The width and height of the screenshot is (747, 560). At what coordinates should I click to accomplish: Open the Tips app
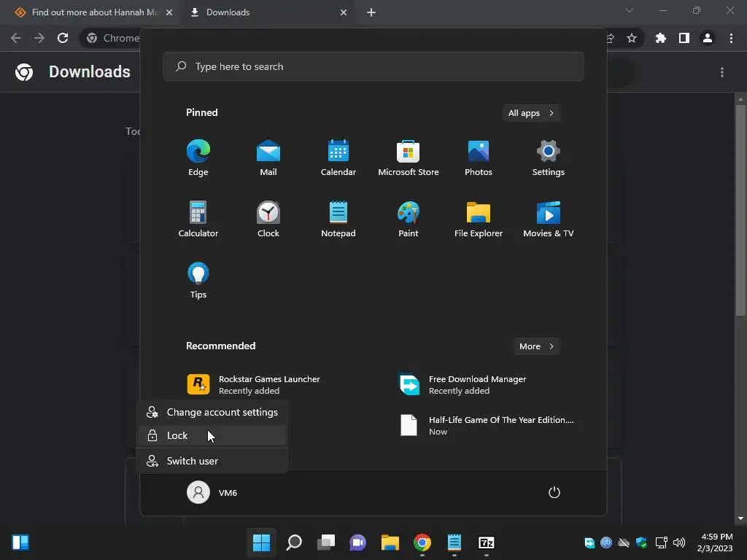[198, 281]
